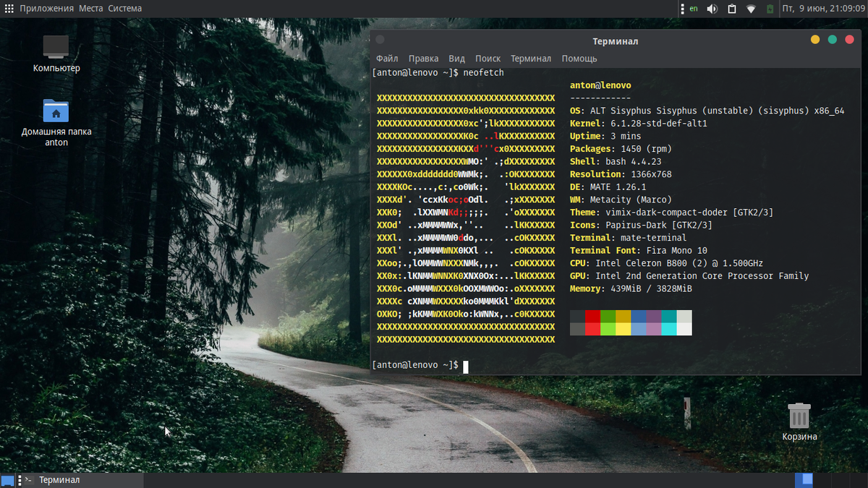Click the Wi-Fi network tray icon
The height and width of the screenshot is (488, 868).
coord(751,9)
